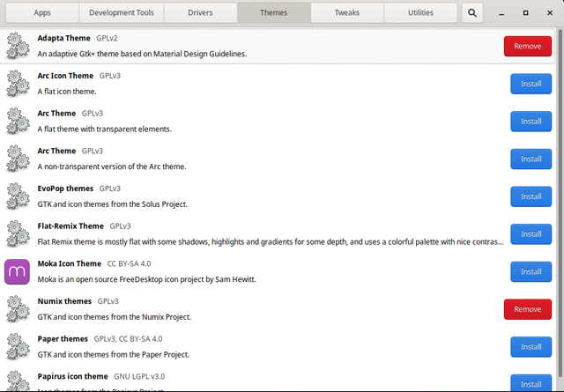Install Paper themes
This screenshot has height=392, width=564.
[531, 347]
